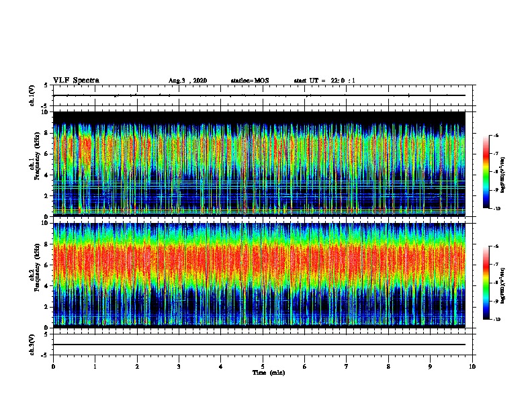Click the "6" tick on the time axis
Image resolution: width=532 pixels, height=411 pixels.
pyautogui.click(x=305, y=367)
